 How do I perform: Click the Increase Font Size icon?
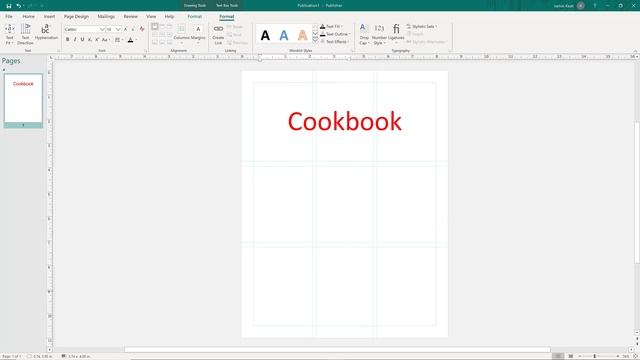[125, 29]
